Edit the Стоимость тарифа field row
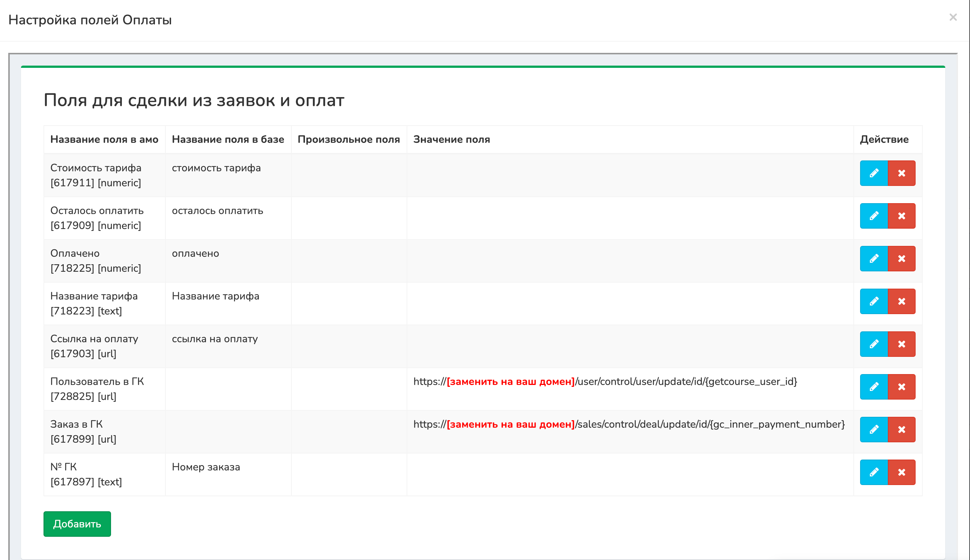 [874, 173]
